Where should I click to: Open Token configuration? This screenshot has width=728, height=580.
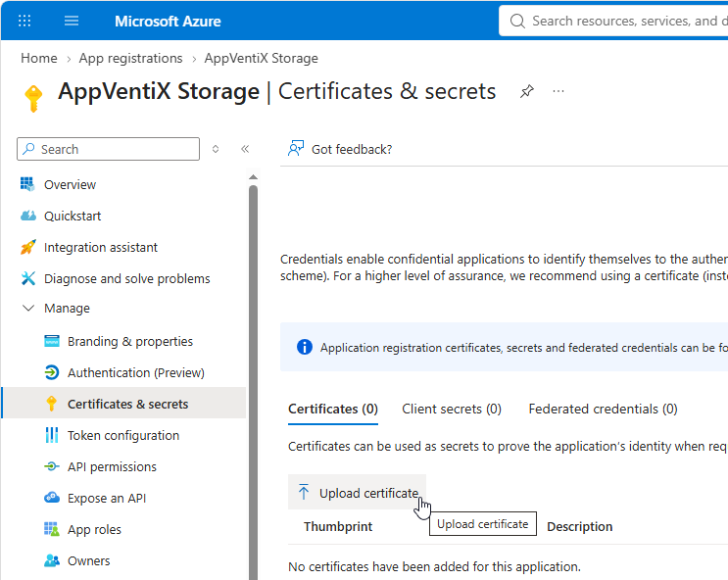pyautogui.click(x=124, y=436)
